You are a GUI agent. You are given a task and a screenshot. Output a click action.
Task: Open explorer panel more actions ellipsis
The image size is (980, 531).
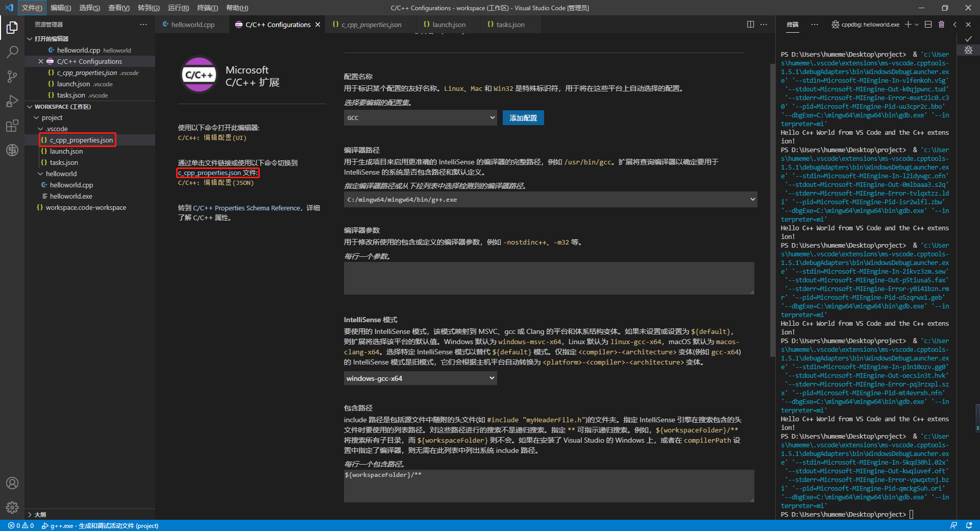pyautogui.click(x=143, y=25)
